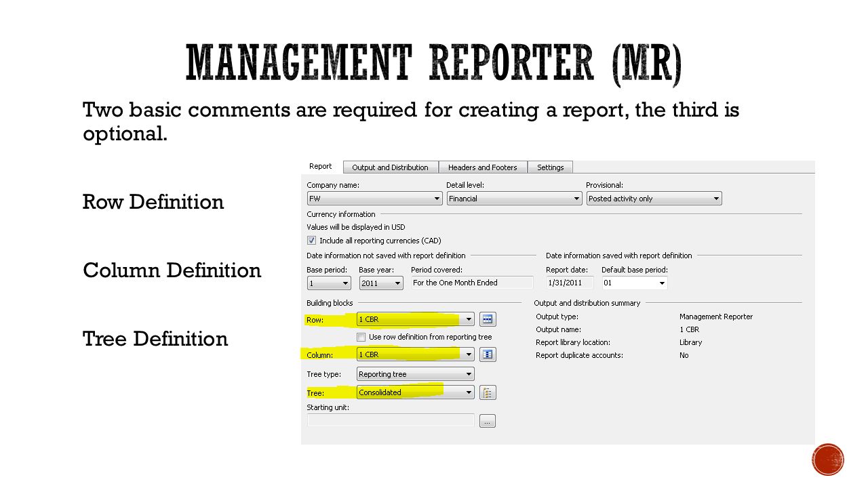Open the Provisional dropdown

(x=654, y=199)
